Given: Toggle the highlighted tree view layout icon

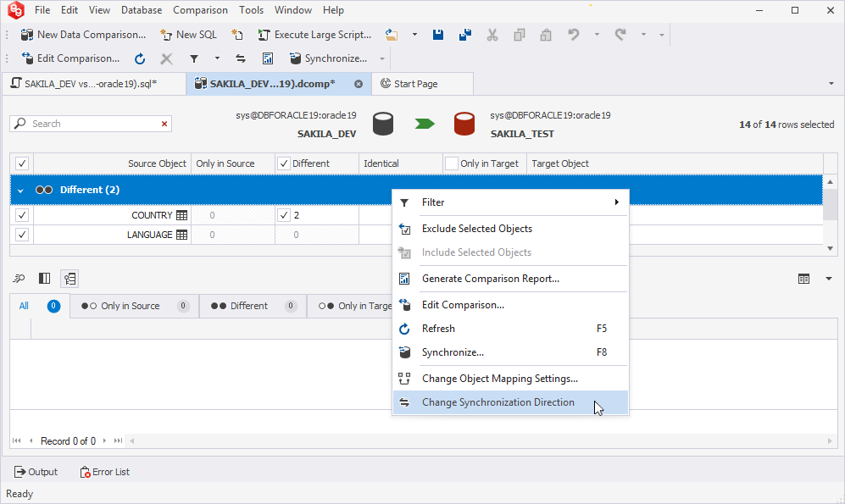Looking at the screenshot, I should pos(70,279).
